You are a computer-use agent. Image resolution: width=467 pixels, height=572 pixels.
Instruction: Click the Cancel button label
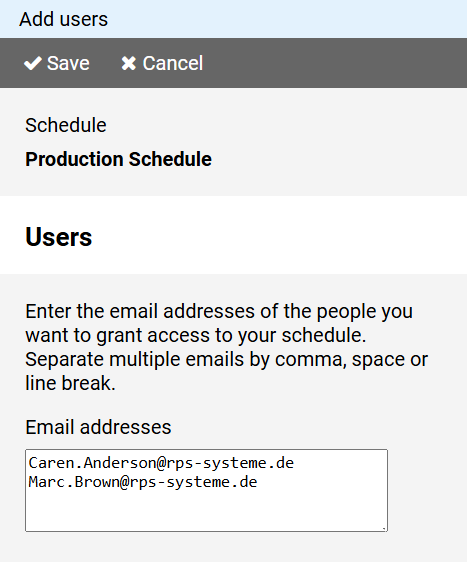point(173,63)
